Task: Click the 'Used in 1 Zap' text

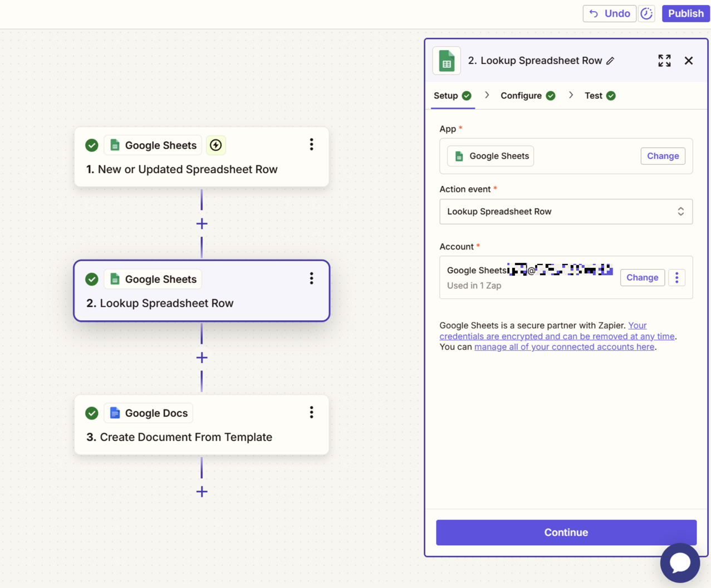Action: click(474, 286)
